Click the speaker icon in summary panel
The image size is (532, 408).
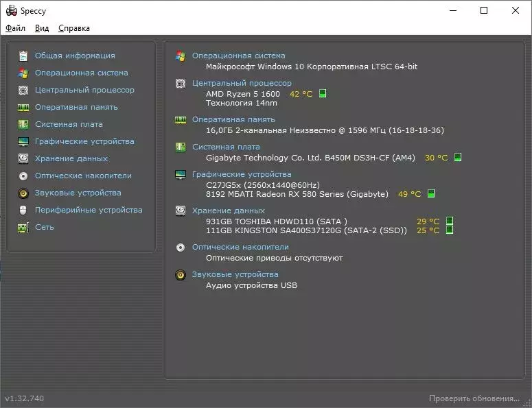(181, 275)
